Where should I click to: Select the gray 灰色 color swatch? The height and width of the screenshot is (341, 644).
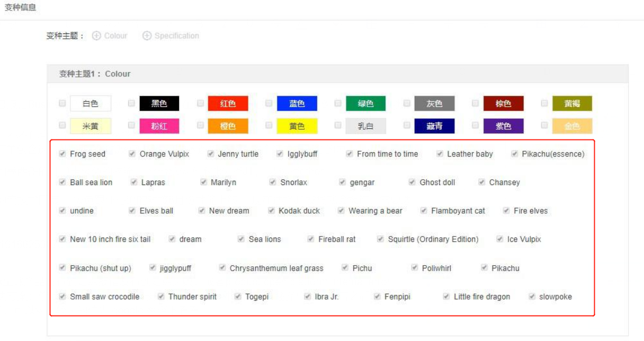[x=435, y=103]
